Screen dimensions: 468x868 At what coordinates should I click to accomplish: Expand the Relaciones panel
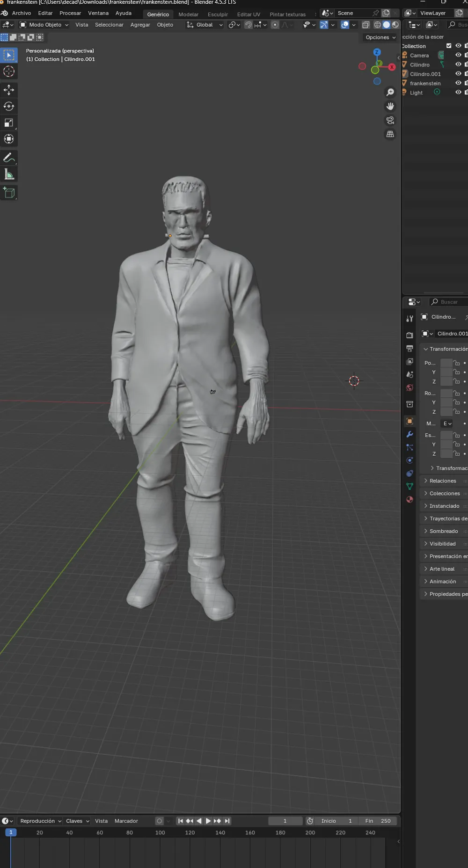click(x=444, y=481)
